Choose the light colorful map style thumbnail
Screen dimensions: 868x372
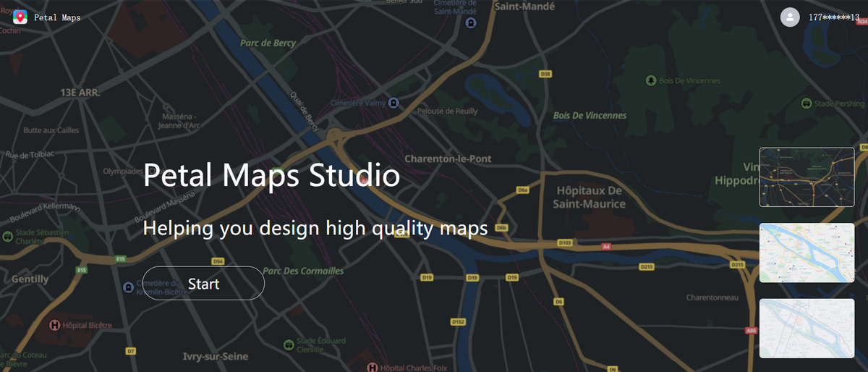click(x=807, y=253)
